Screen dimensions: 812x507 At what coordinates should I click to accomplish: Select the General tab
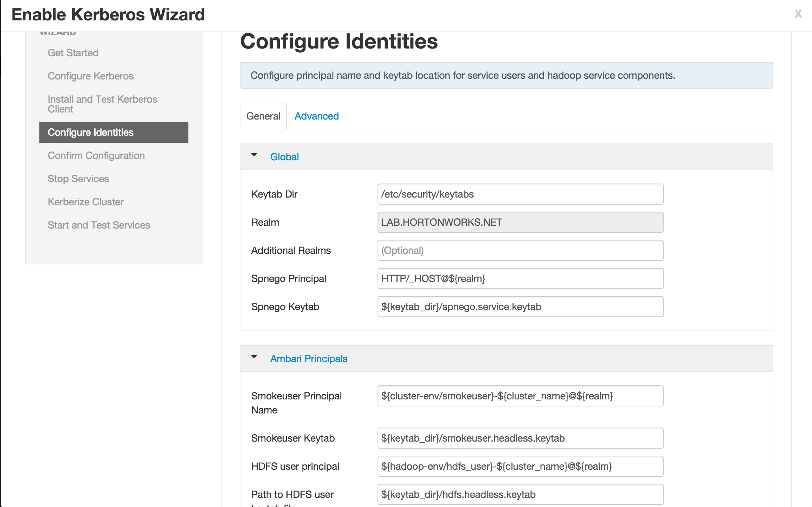tap(263, 116)
